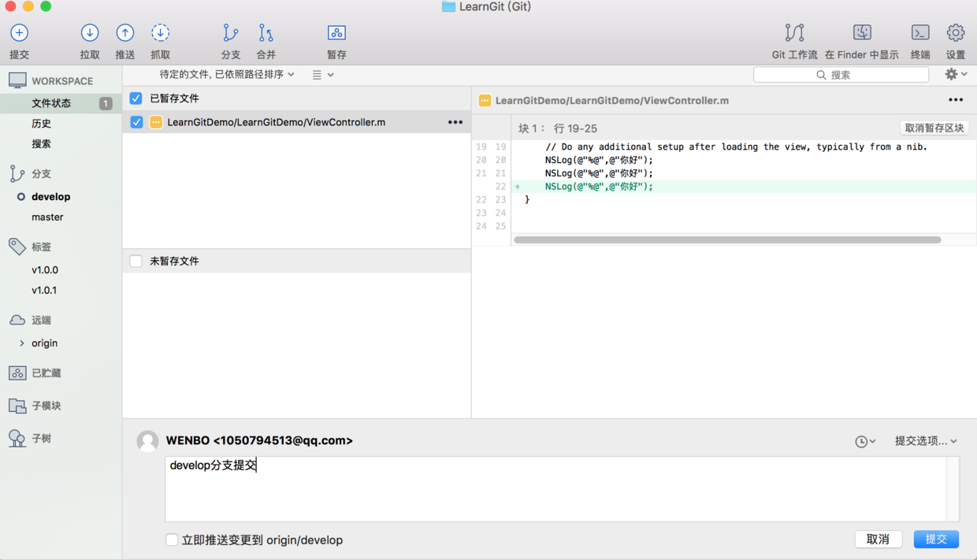Viewport: 977px width, 560px height.
Task: Click the WENBO user avatar
Action: click(147, 441)
